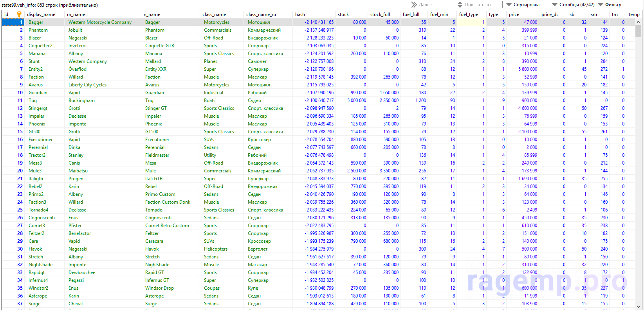644x310 pixels.
Task: Click the Показать все up-down arrows icon
Action: tap(460, 5)
